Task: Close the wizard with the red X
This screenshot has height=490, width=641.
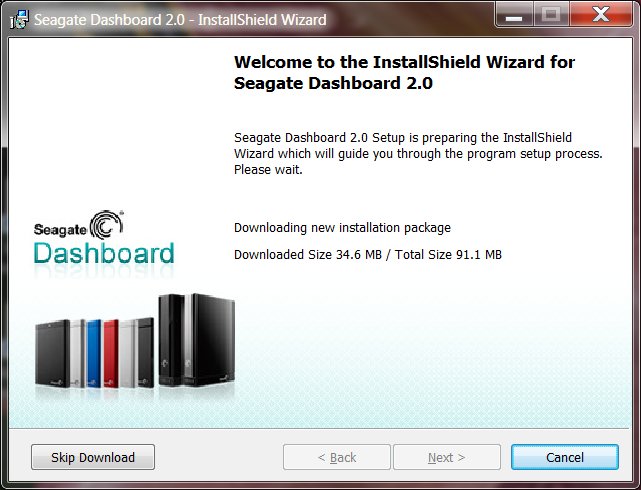Action: pos(601,15)
